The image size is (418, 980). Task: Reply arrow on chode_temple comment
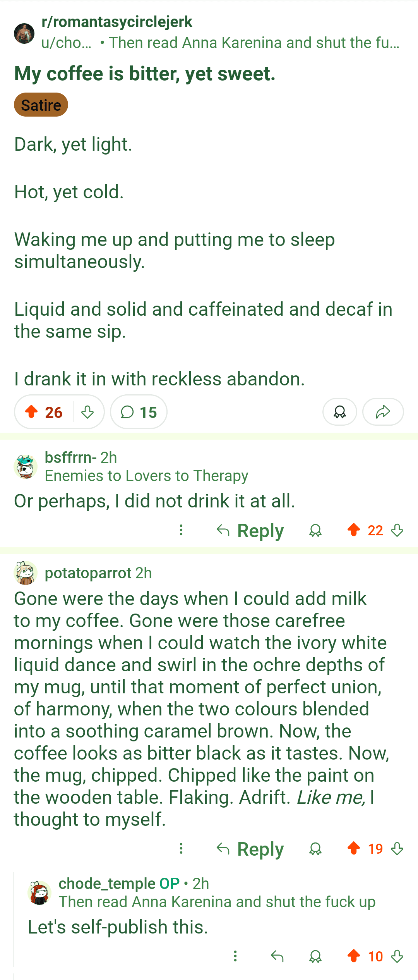click(277, 956)
